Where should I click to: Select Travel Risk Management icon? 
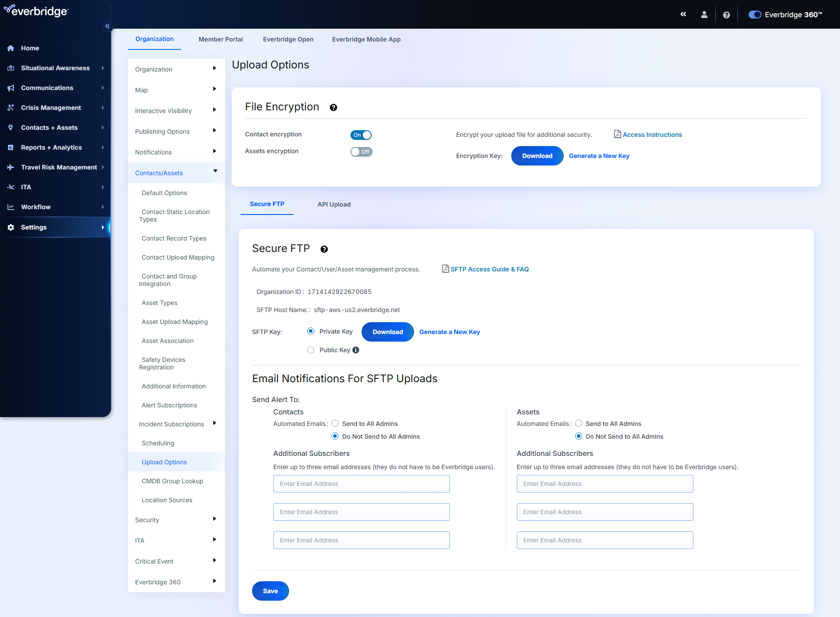point(11,167)
